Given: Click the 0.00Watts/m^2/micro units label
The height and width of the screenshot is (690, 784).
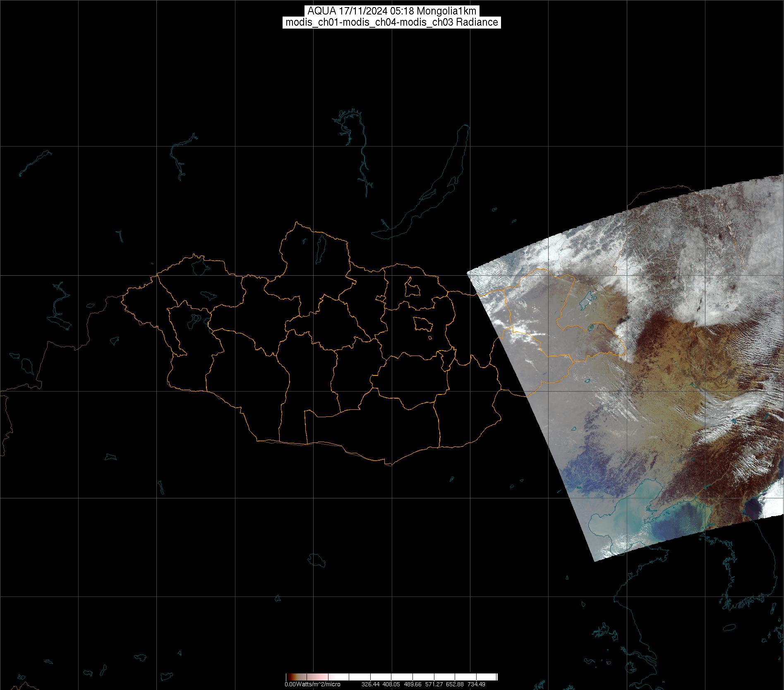Looking at the screenshot, I should (x=312, y=684).
